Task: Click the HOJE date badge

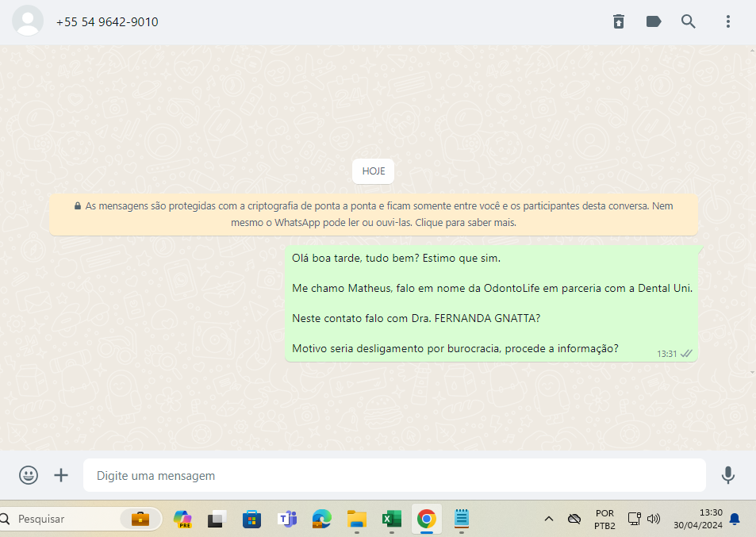Action: [x=373, y=171]
